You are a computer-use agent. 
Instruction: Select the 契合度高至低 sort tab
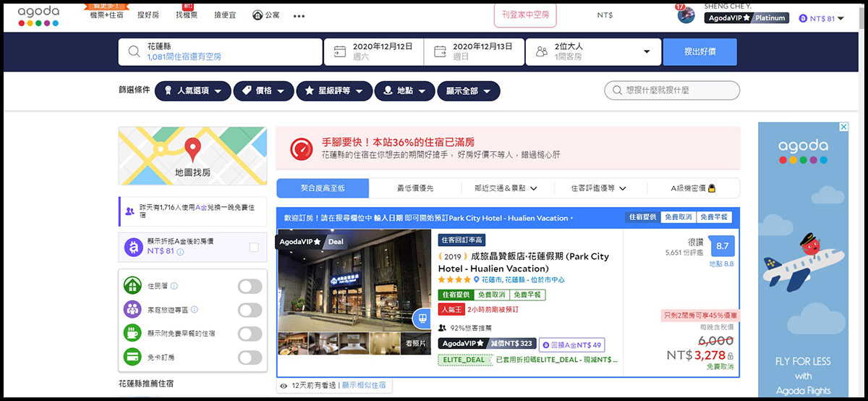(323, 188)
